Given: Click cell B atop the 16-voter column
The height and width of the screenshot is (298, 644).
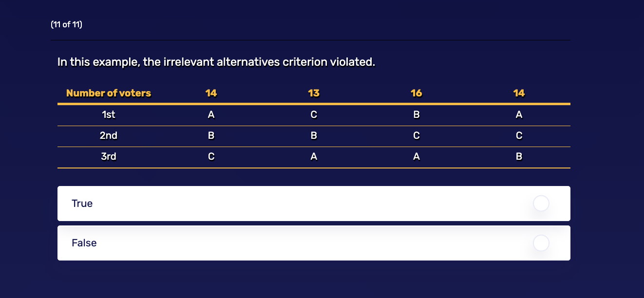Looking at the screenshot, I should 417,114.
